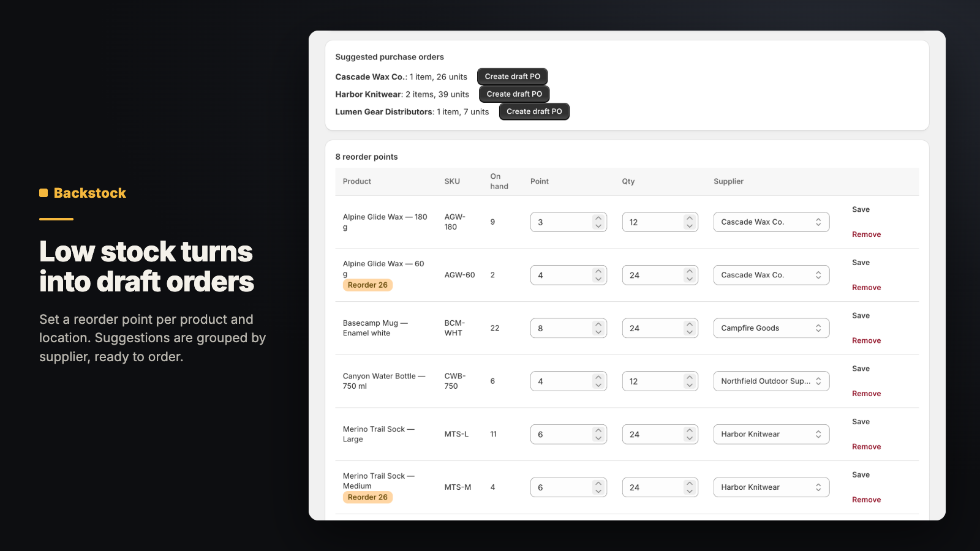Open Campfire Goods supplier dropdown

coord(771,328)
